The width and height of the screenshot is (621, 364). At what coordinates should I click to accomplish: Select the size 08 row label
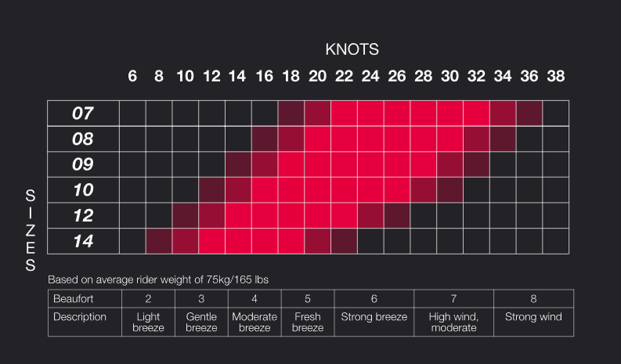tap(83, 139)
